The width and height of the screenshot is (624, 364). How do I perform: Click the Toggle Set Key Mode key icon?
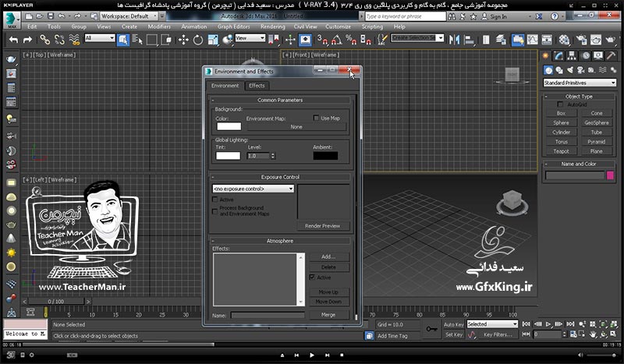click(x=431, y=329)
